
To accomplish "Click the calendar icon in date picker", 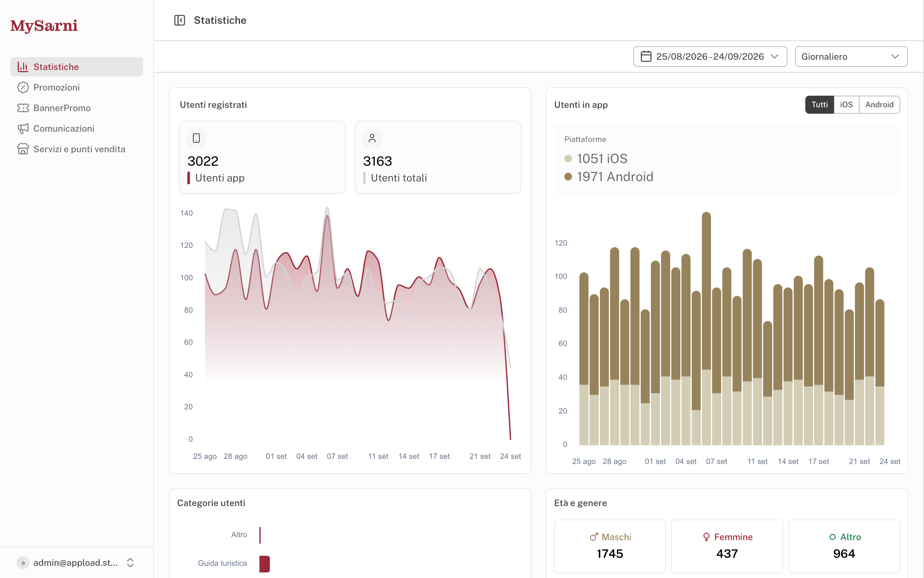I will pyautogui.click(x=646, y=57).
